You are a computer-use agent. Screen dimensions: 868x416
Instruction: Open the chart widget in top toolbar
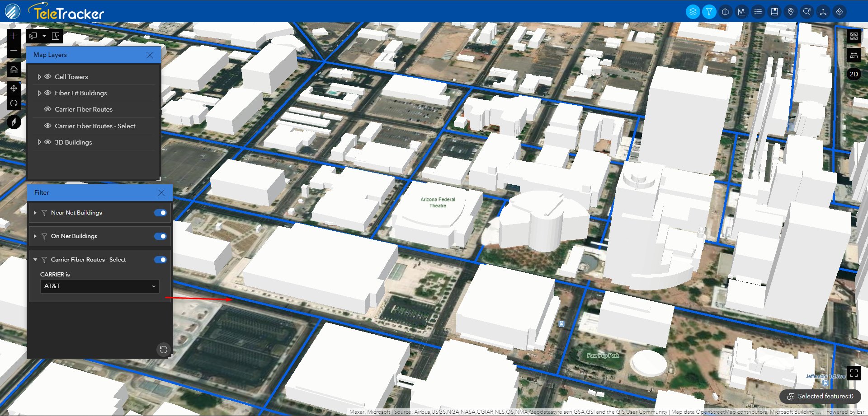741,12
